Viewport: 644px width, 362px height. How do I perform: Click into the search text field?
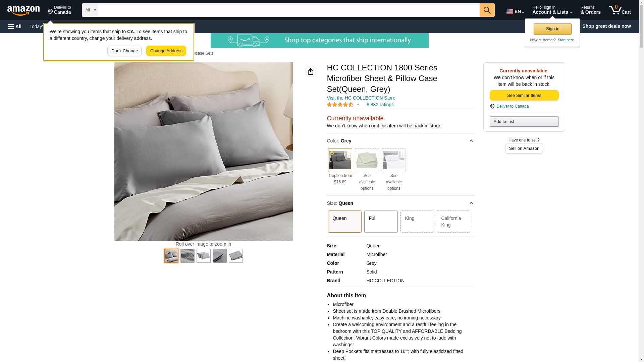[x=289, y=10]
